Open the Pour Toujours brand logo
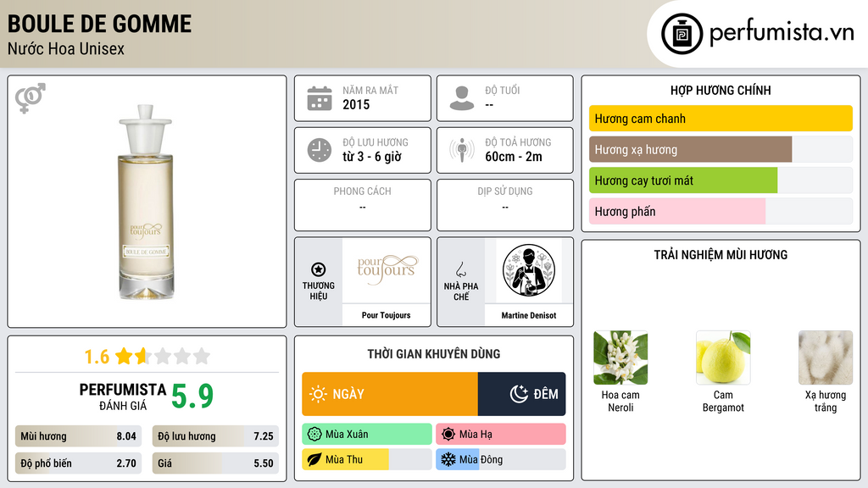The width and height of the screenshot is (868, 488). (386, 270)
